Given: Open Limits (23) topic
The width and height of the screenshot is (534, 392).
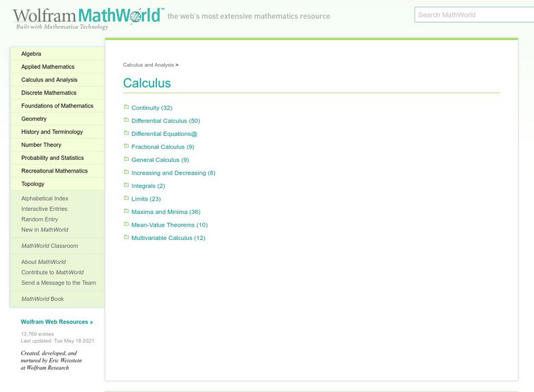Looking at the screenshot, I should pyautogui.click(x=146, y=199).
